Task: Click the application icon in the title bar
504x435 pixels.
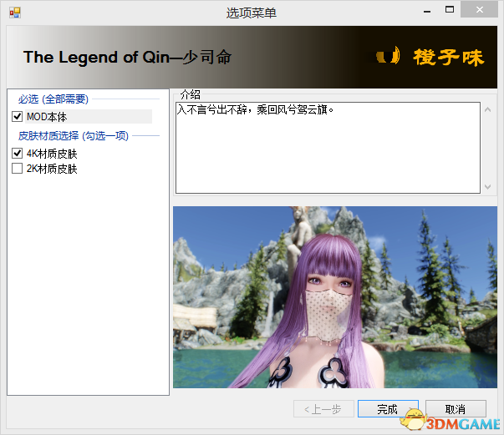Action: 15,13
